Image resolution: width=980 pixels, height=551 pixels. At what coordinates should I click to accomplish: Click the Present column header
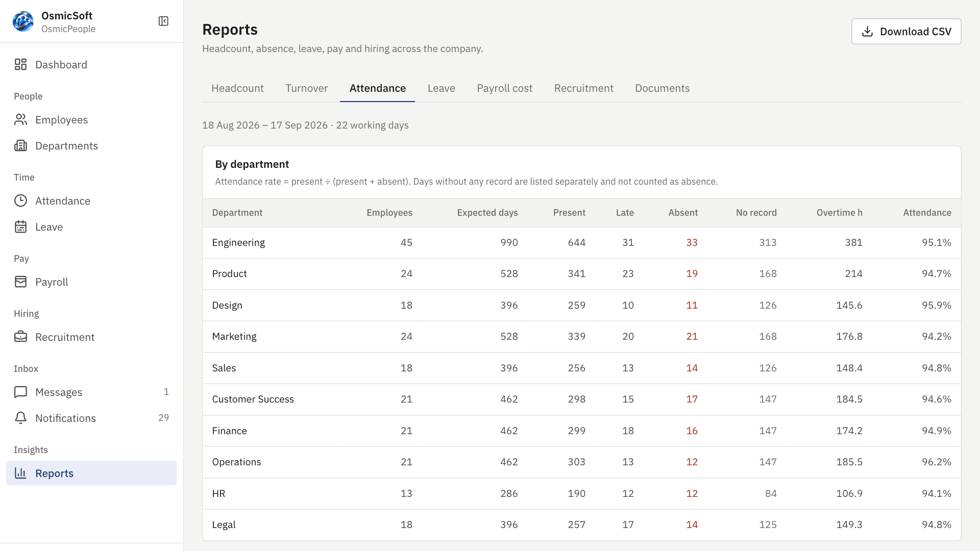(x=569, y=213)
